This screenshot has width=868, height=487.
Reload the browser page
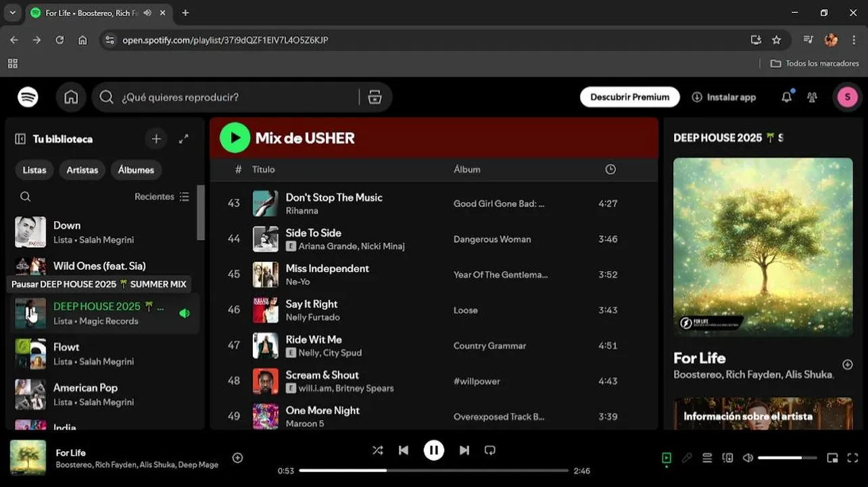[x=59, y=40]
